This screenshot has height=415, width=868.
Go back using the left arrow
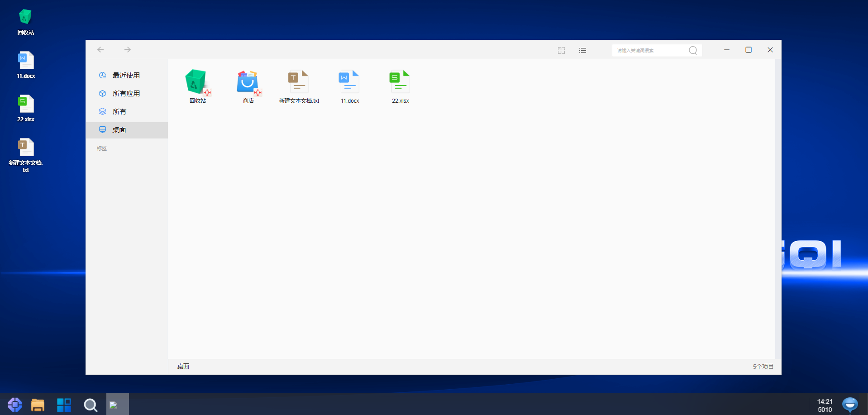pyautogui.click(x=100, y=50)
